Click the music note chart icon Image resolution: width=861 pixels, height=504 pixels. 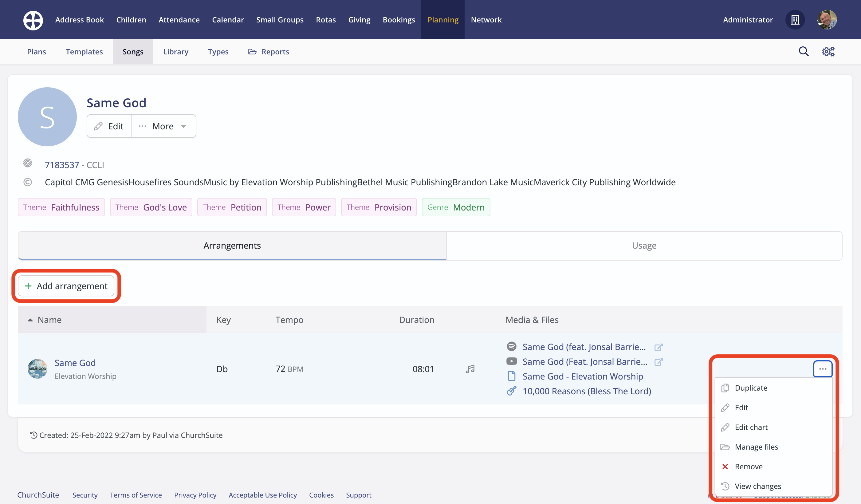[470, 369]
